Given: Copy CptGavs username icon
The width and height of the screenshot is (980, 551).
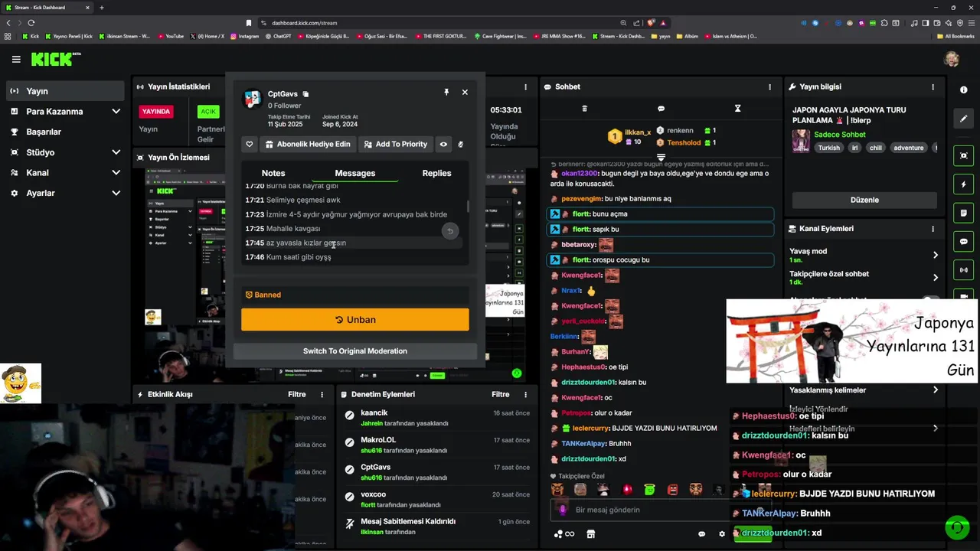Looking at the screenshot, I should [305, 94].
